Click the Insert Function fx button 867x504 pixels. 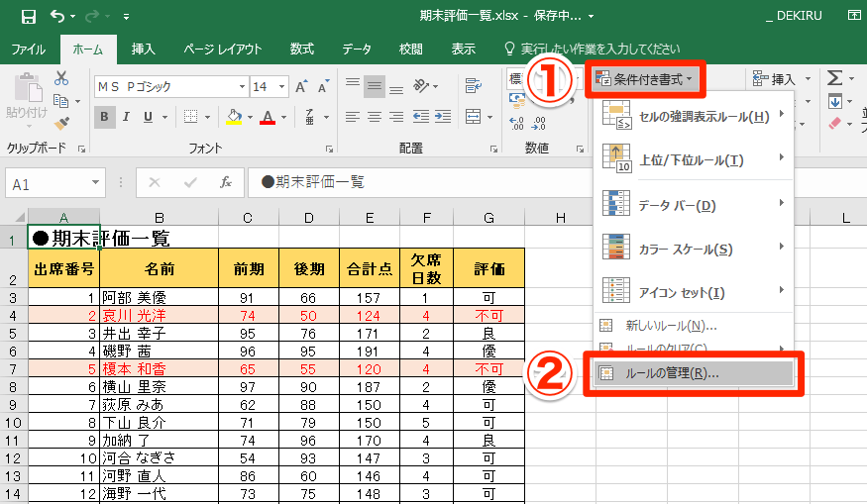pos(226,182)
